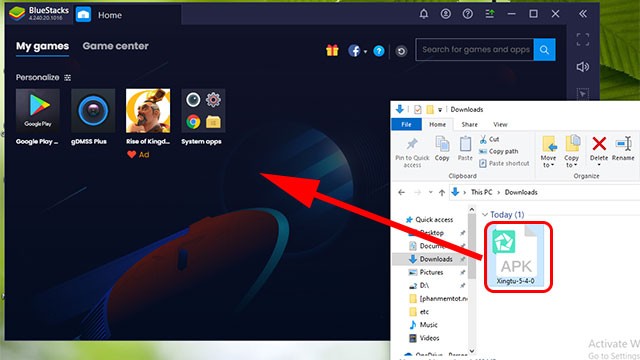
Task: Click Downloads in the address path
Action: pyautogui.click(x=521, y=192)
